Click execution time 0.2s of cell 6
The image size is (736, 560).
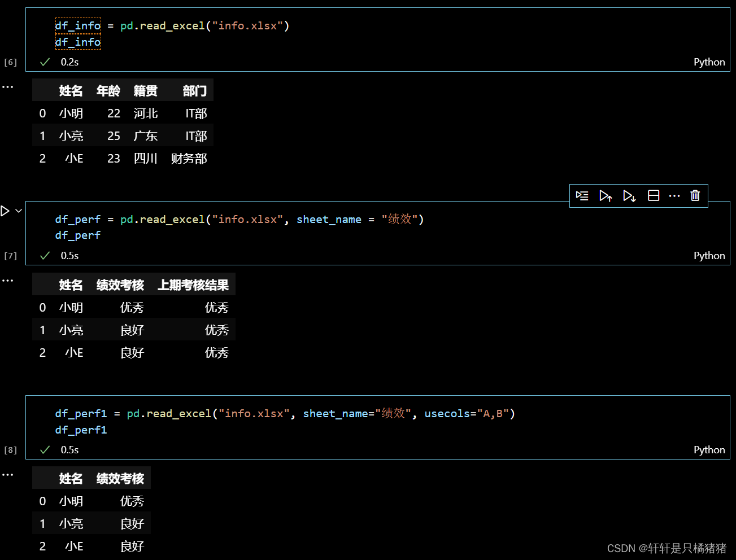point(69,62)
